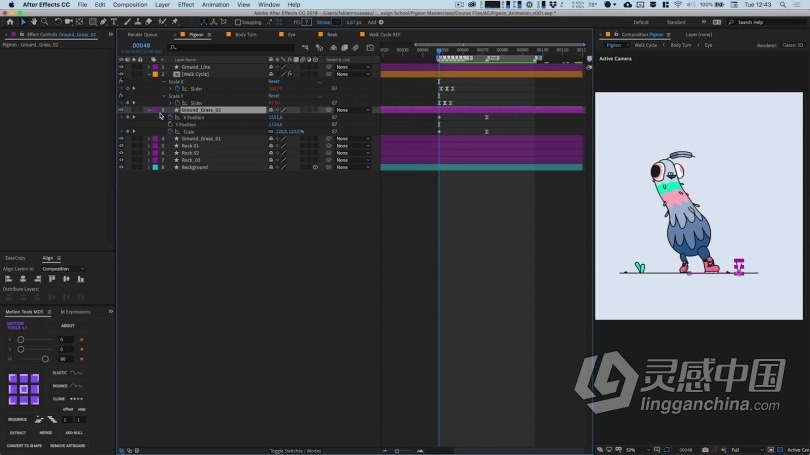Toggle the Snapping checkbox
Viewport: 810px width, 455px height.
238,22
